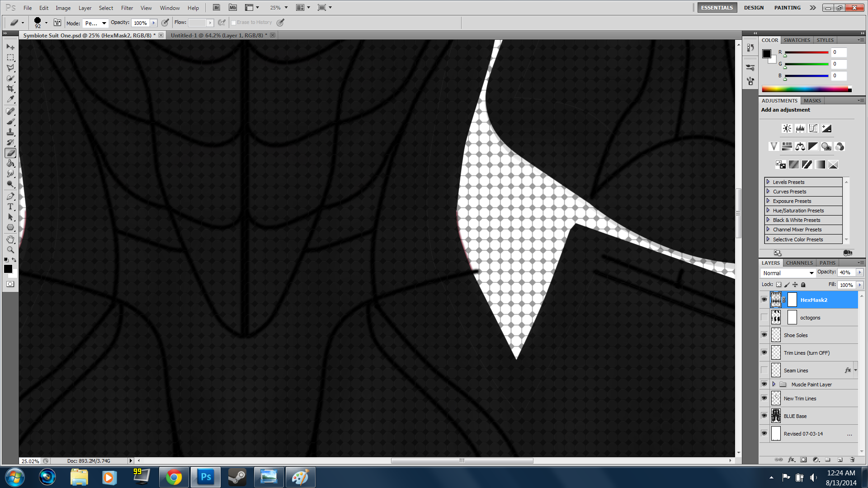The height and width of the screenshot is (488, 868).
Task: Open the Brush Preset picker arrow
Action: 46,23
